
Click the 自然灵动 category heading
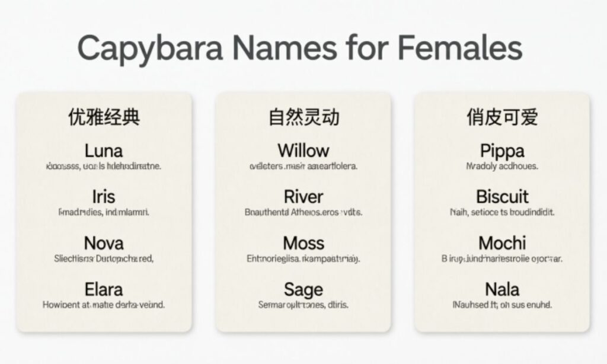point(303,117)
